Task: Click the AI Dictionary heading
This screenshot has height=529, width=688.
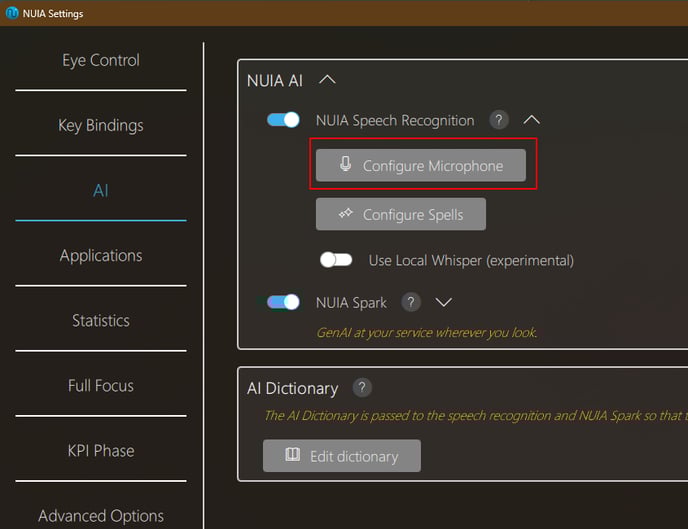Action: coord(293,389)
